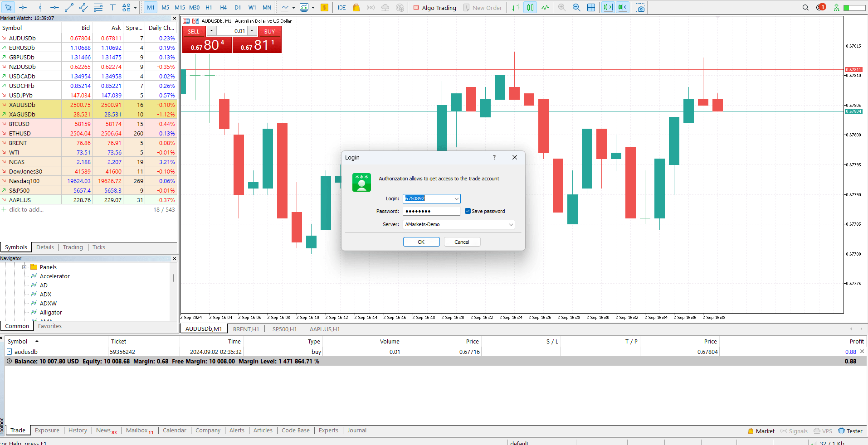Open the search magnifier icon

(805, 7)
